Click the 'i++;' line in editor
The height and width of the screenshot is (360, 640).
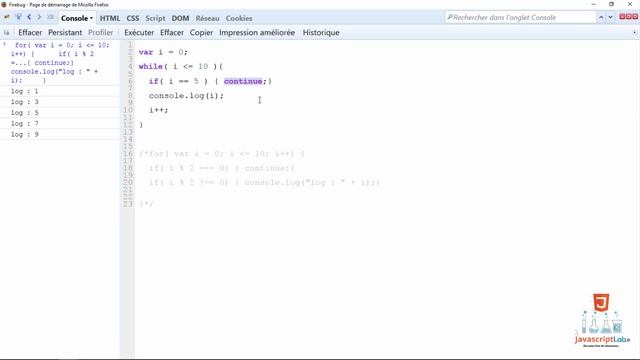click(x=158, y=110)
